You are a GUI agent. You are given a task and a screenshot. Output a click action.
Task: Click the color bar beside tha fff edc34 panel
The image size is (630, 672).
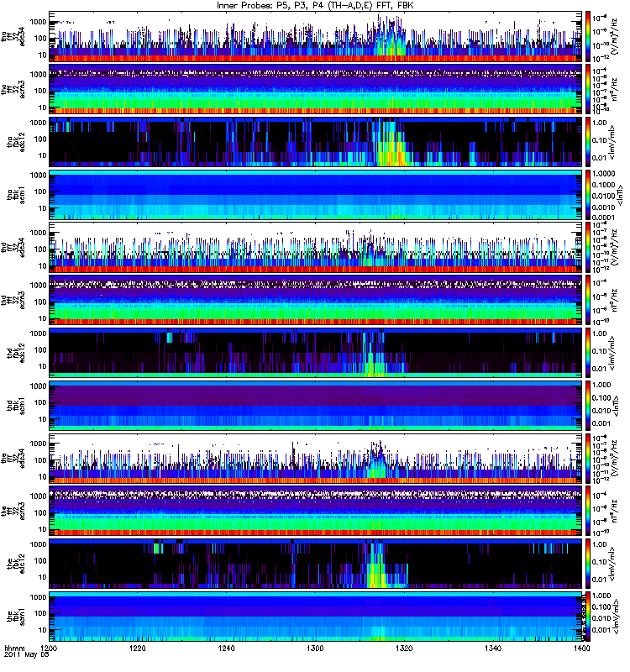point(587,37)
